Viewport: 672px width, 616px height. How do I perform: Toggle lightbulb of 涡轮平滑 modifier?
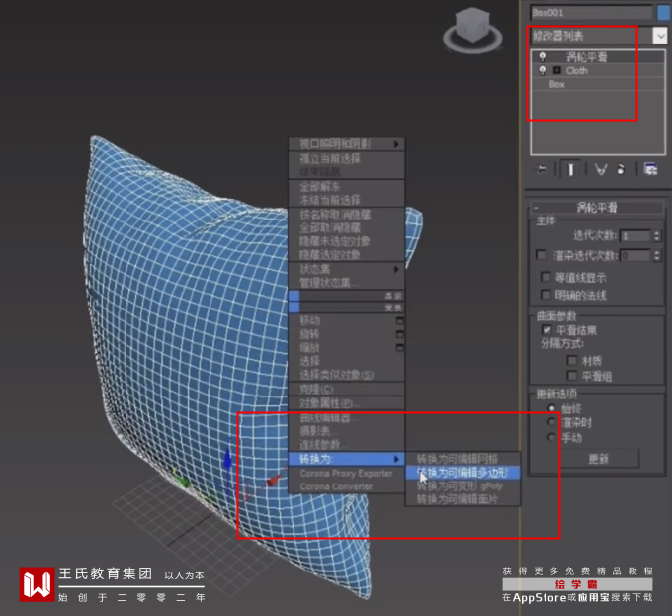(543, 56)
